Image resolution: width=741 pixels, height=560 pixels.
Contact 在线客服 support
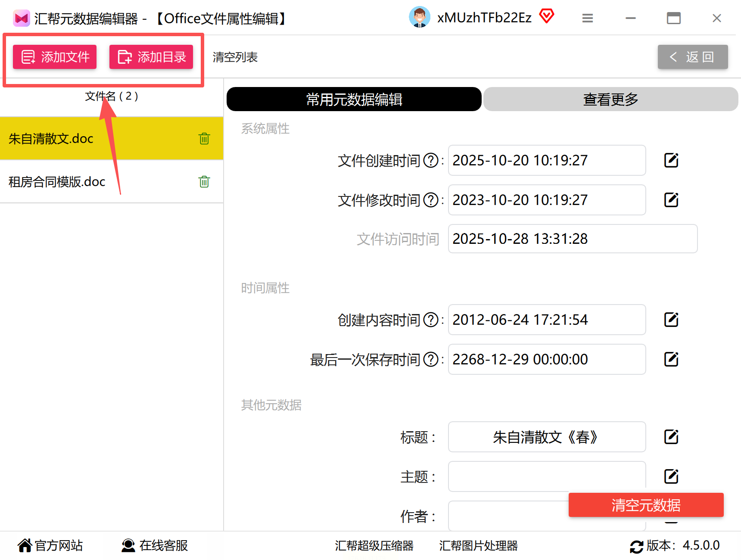coord(155,545)
